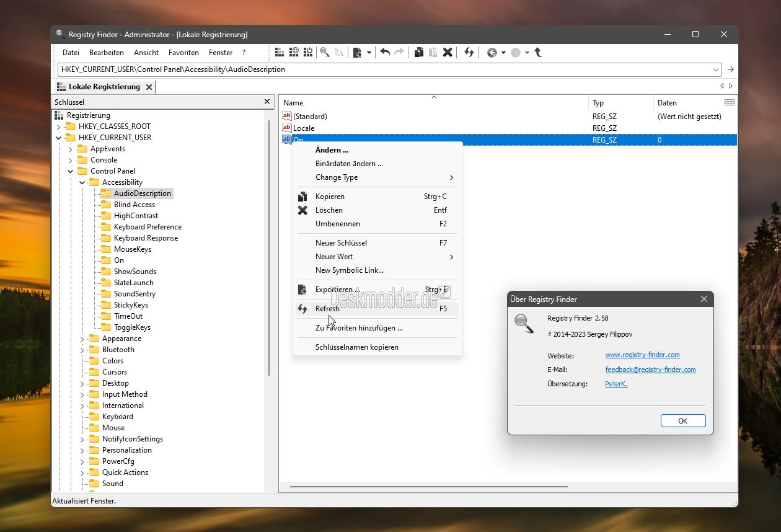781x532 pixels.
Task: Click the offline registry power icon
Action: coord(308,53)
